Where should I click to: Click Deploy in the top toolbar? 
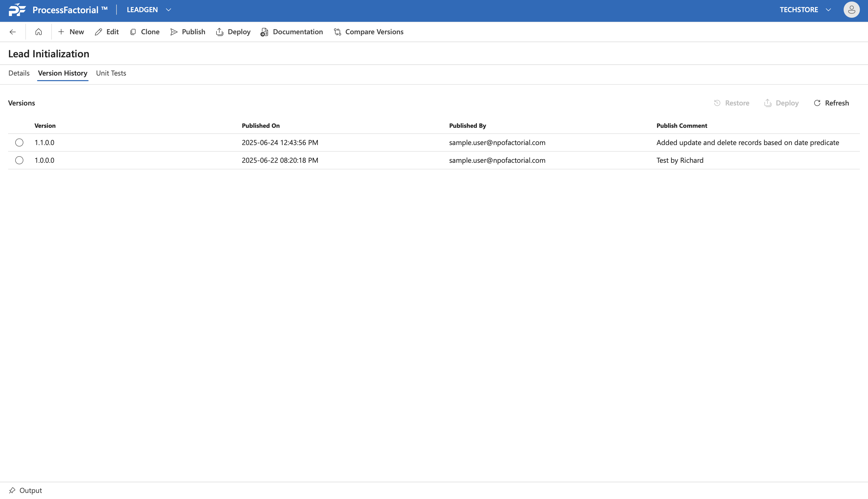pos(233,32)
